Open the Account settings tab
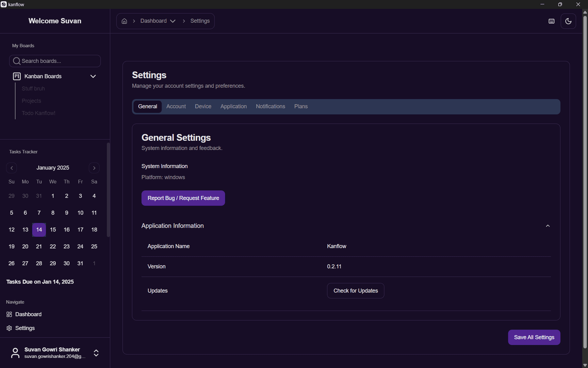Screen dimensions: 588x368 pos(176,106)
